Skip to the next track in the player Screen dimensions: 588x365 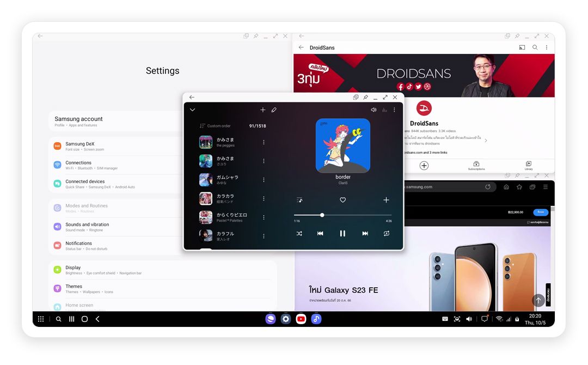[365, 233]
